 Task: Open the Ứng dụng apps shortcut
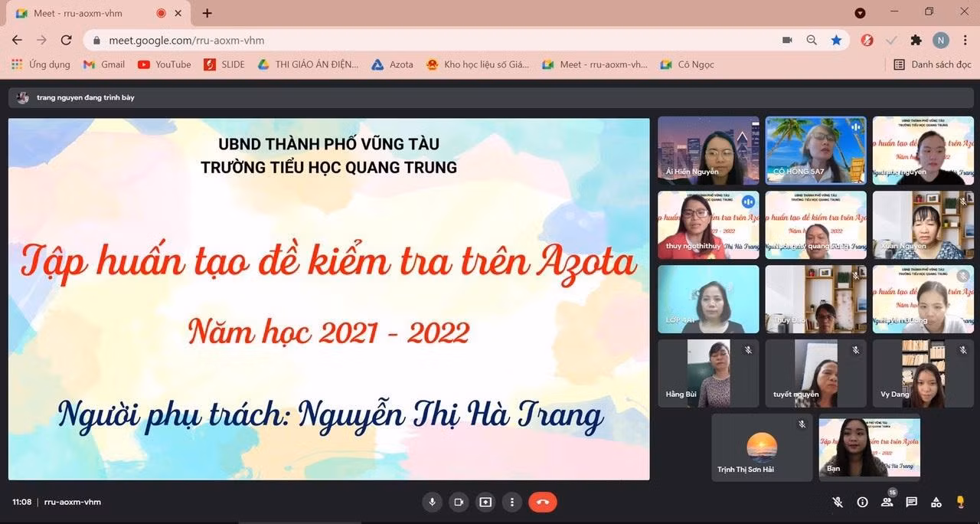[x=41, y=64]
